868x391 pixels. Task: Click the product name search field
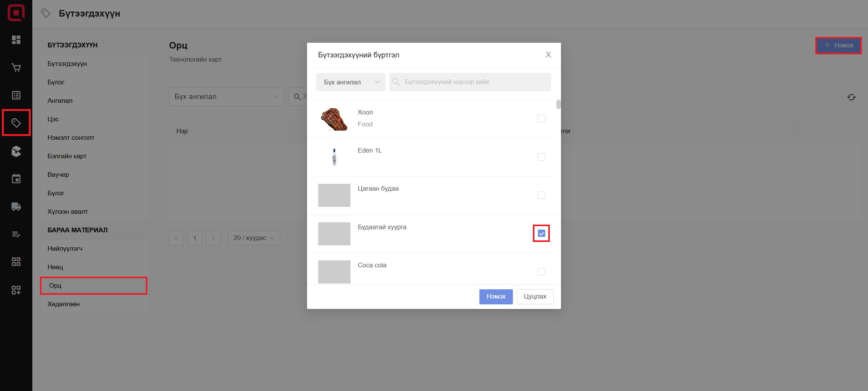(470, 82)
